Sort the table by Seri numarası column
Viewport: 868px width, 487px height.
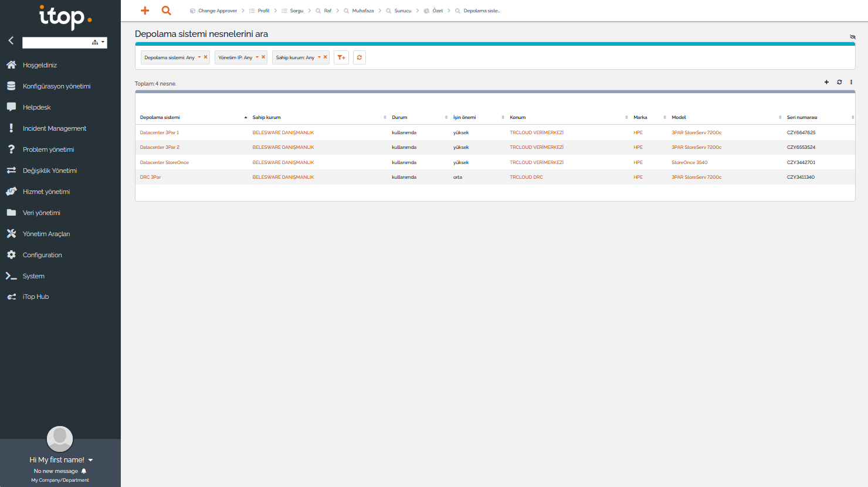802,117
